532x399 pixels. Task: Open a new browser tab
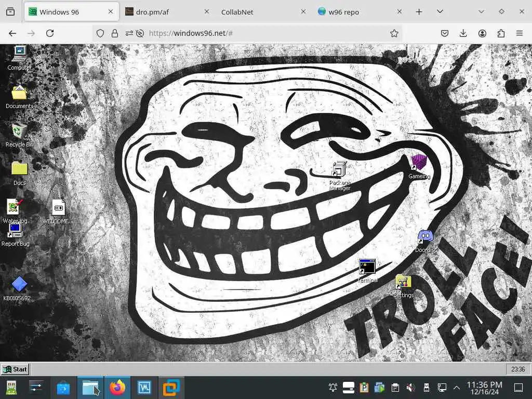point(419,12)
